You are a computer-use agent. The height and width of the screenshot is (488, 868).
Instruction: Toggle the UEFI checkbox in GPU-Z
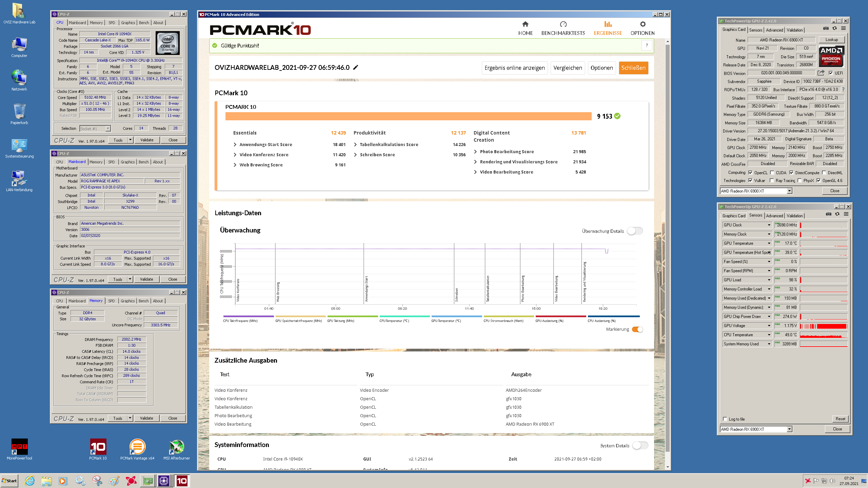click(x=831, y=73)
